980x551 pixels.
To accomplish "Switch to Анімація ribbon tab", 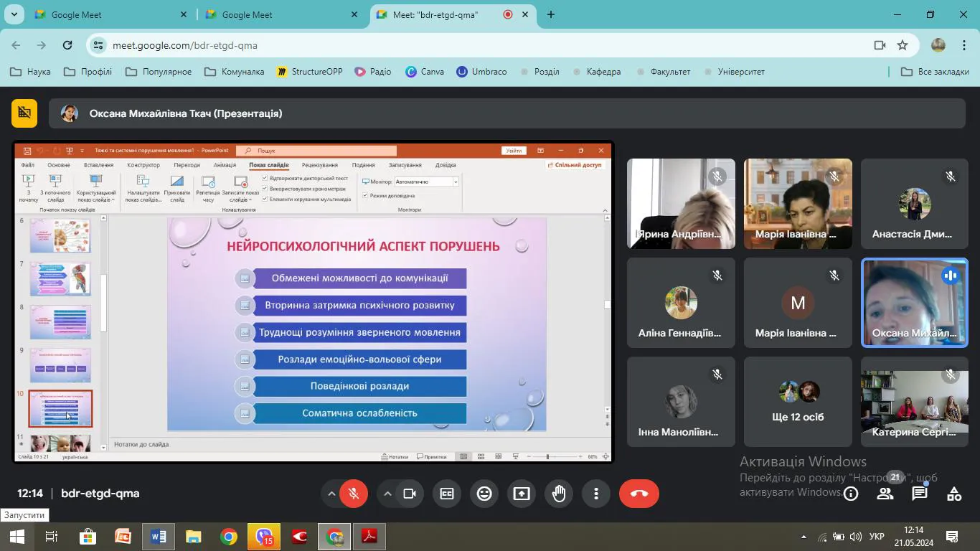I will point(225,165).
